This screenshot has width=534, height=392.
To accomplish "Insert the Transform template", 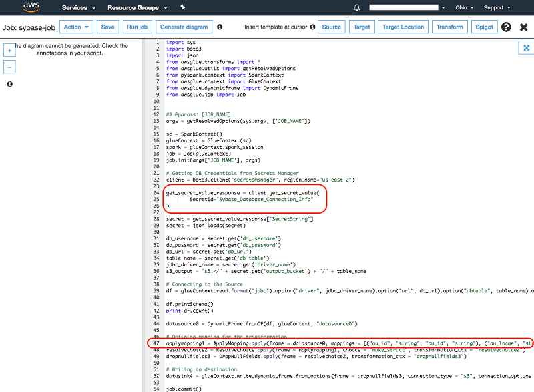I will point(449,27).
